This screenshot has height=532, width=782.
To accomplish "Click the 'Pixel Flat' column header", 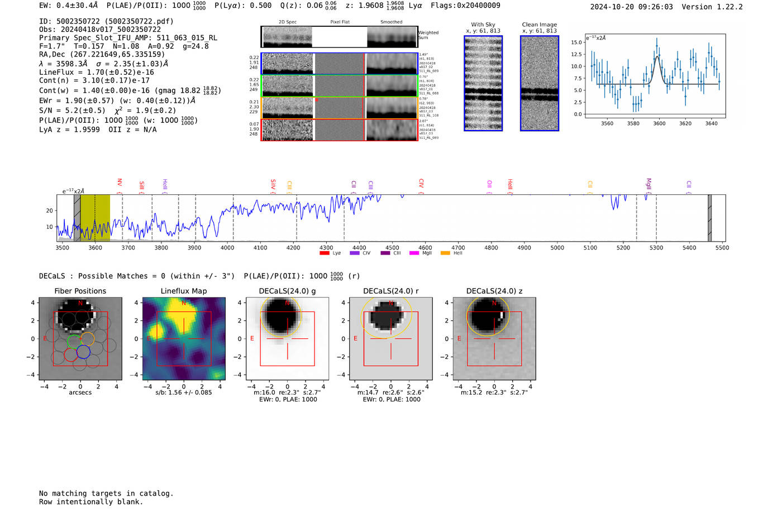I will [x=340, y=22].
